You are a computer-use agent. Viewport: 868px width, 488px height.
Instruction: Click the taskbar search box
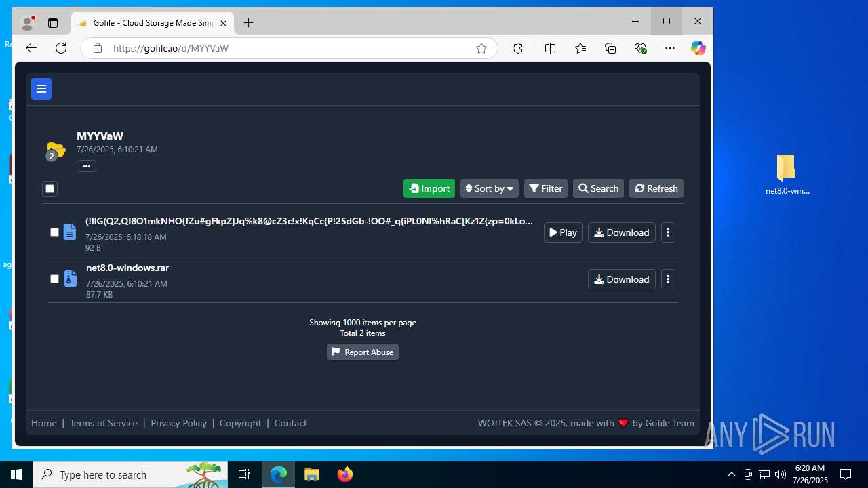130,474
